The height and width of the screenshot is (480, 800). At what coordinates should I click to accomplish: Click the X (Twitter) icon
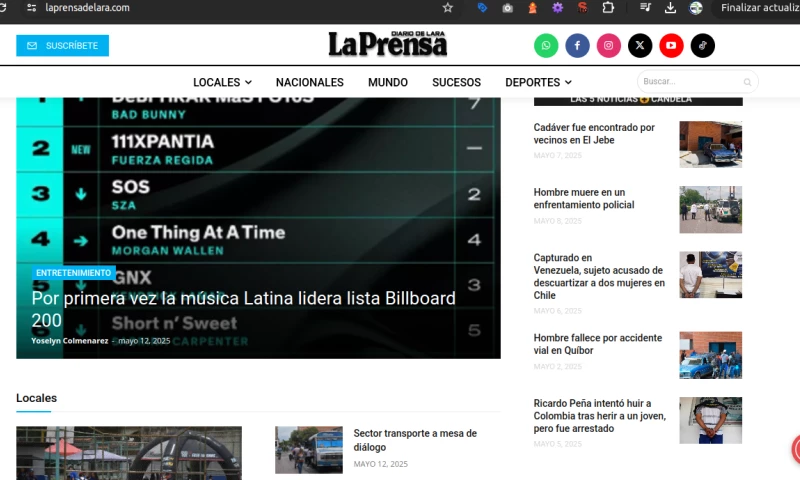[x=640, y=45]
